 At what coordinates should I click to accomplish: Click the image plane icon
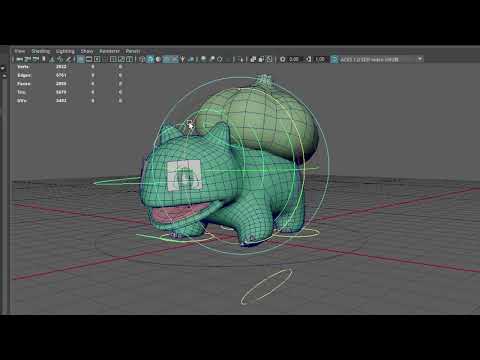click(52, 59)
